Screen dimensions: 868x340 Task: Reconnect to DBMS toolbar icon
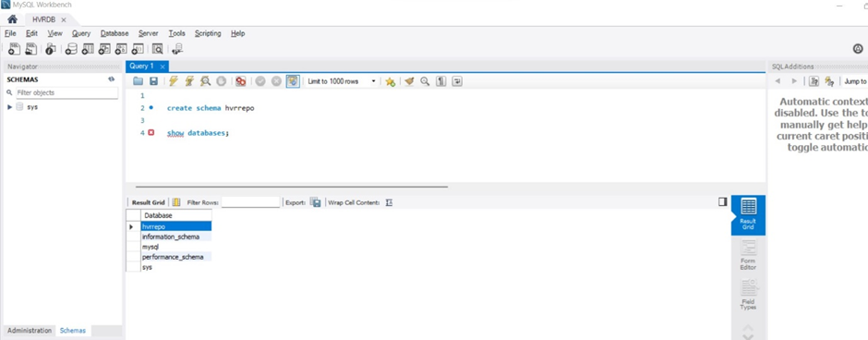[x=177, y=49]
